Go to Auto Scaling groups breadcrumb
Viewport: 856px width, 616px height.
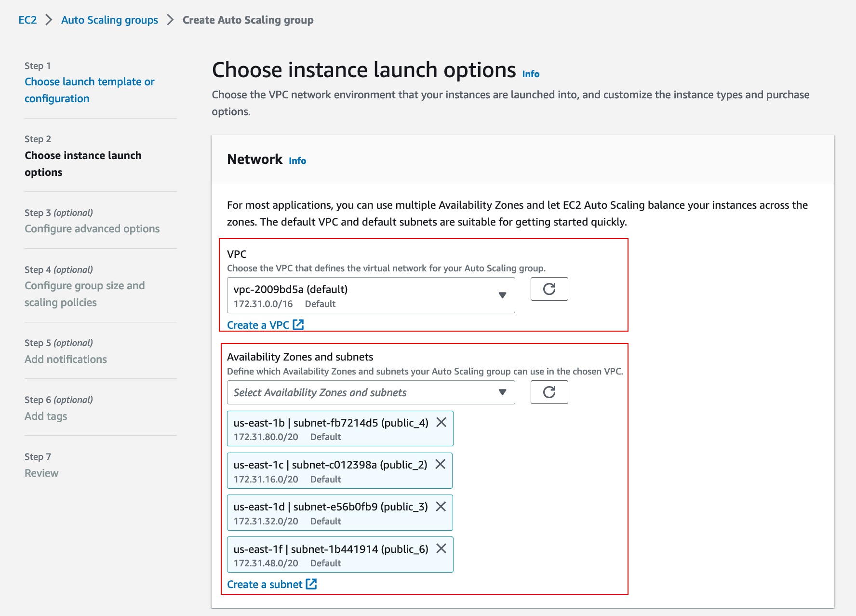point(109,20)
